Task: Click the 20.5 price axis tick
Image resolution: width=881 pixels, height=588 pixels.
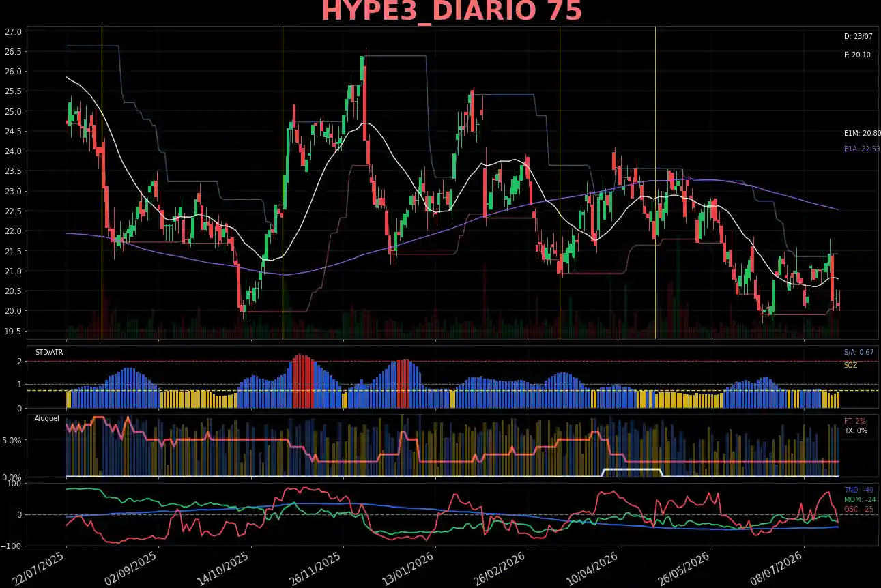Action: point(14,291)
